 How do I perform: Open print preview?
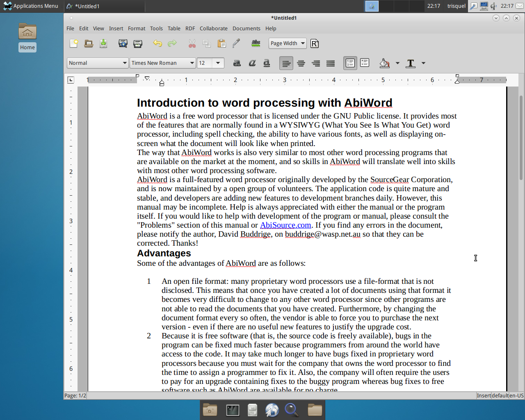click(x=123, y=43)
